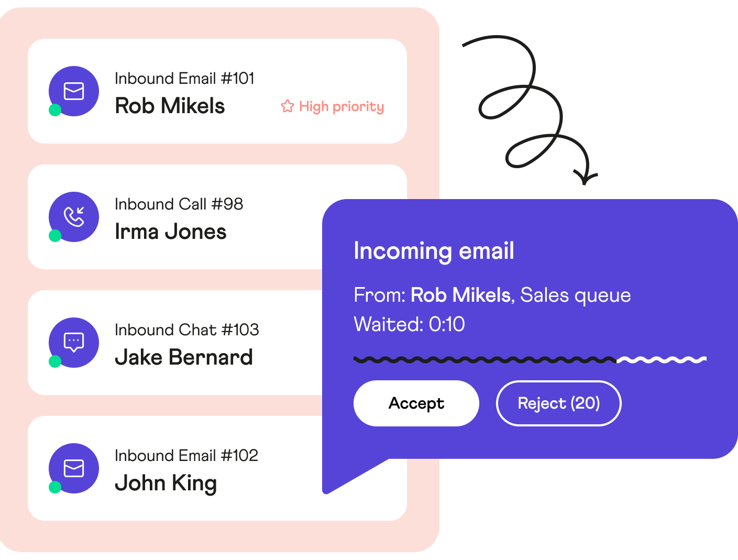The height and width of the screenshot is (560, 738).
Task: Select the Jake Bernard contact name
Action: point(184,357)
